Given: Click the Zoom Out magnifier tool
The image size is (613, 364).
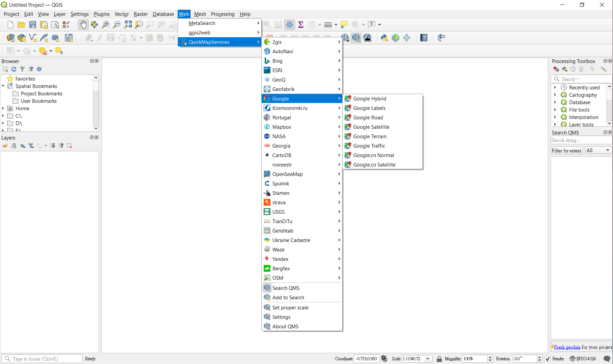Looking at the screenshot, I should (117, 25).
